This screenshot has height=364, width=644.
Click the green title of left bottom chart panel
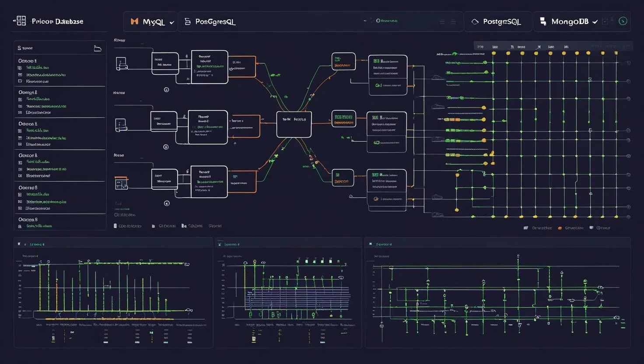pos(36,245)
